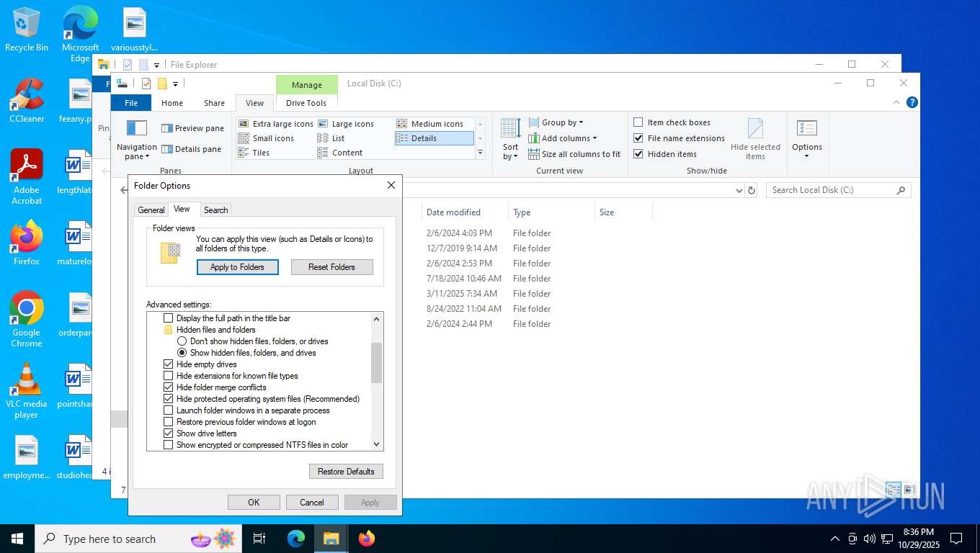Open the Sort by menu

[510, 140]
